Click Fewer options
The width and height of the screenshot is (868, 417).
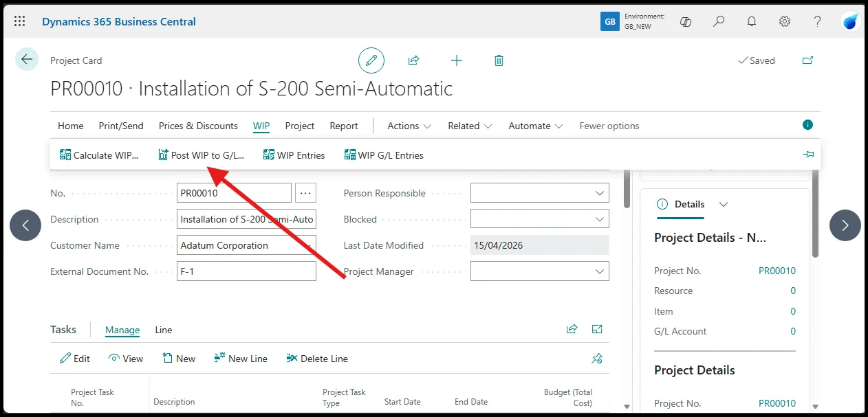pyautogui.click(x=609, y=126)
